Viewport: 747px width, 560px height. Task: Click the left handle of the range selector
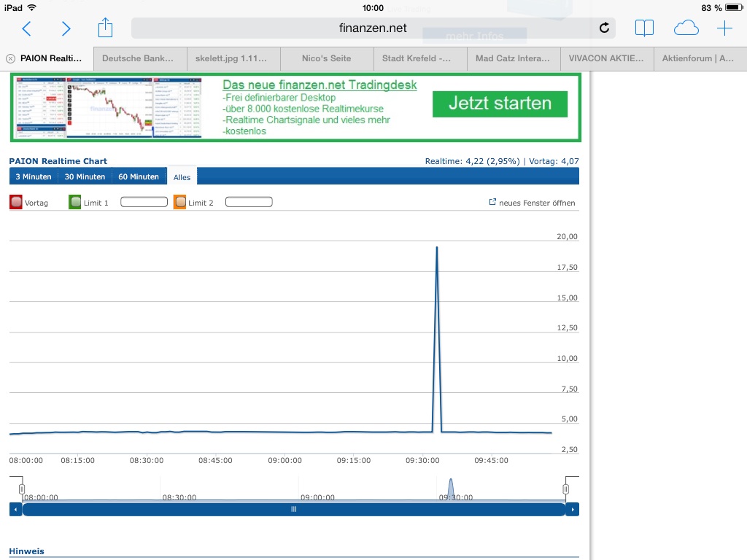pyautogui.click(x=21, y=489)
